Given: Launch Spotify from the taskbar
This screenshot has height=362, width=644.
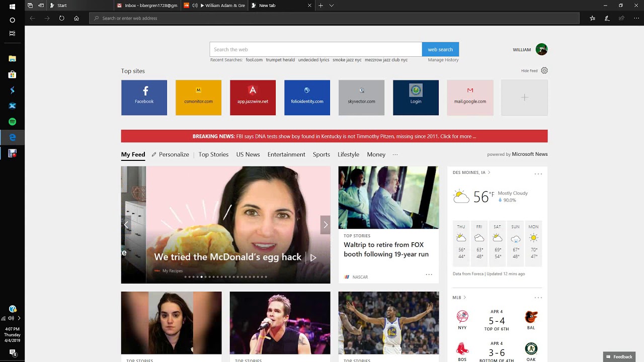Looking at the screenshot, I should pos(12,122).
